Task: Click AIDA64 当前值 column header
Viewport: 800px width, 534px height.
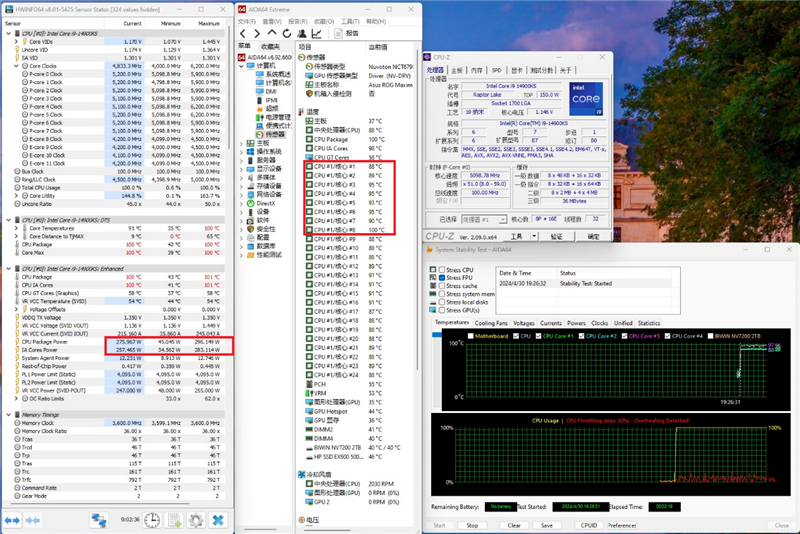Action: (378, 47)
